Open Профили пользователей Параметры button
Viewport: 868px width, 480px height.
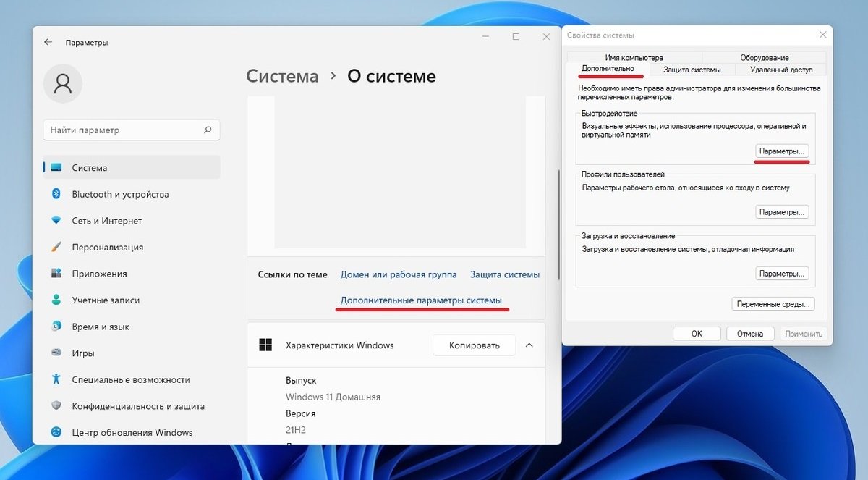[x=782, y=212]
